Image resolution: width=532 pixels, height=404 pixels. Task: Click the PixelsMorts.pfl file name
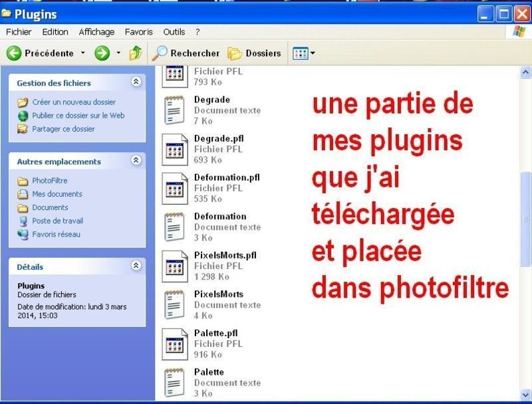point(225,255)
